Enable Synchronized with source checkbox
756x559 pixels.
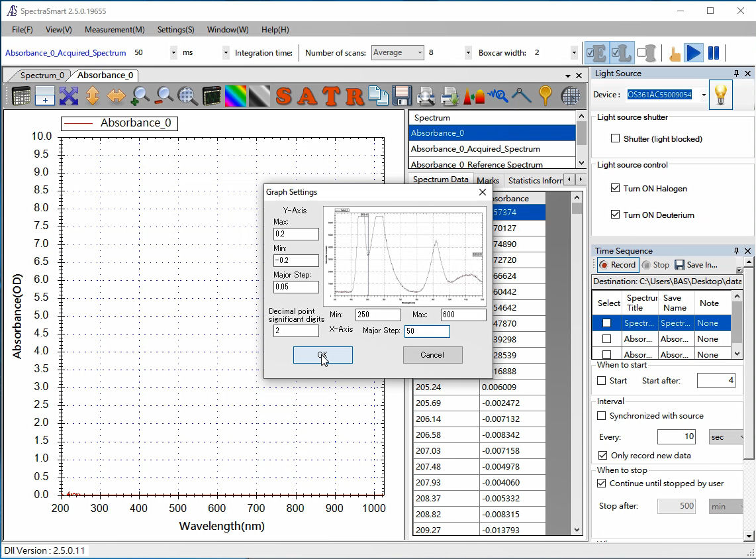tap(602, 416)
